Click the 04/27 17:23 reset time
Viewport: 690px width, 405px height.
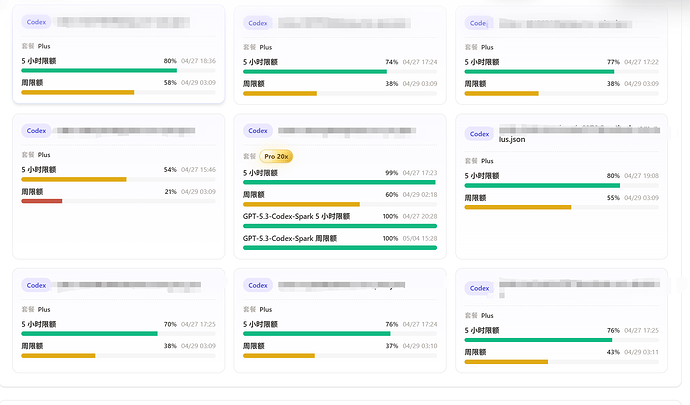420,173
